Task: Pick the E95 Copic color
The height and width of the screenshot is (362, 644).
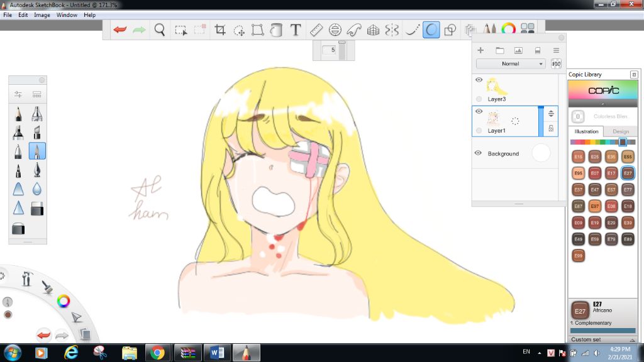Action: pos(579,173)
